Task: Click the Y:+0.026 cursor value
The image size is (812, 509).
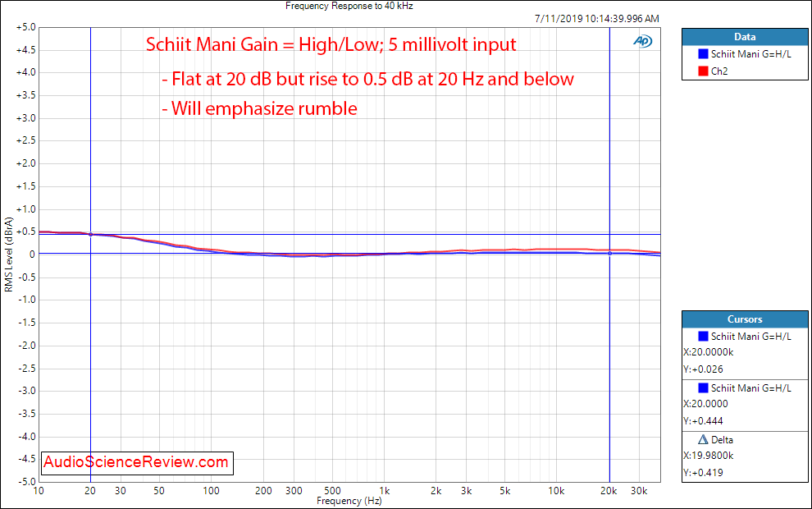Action: coord(703,369)
